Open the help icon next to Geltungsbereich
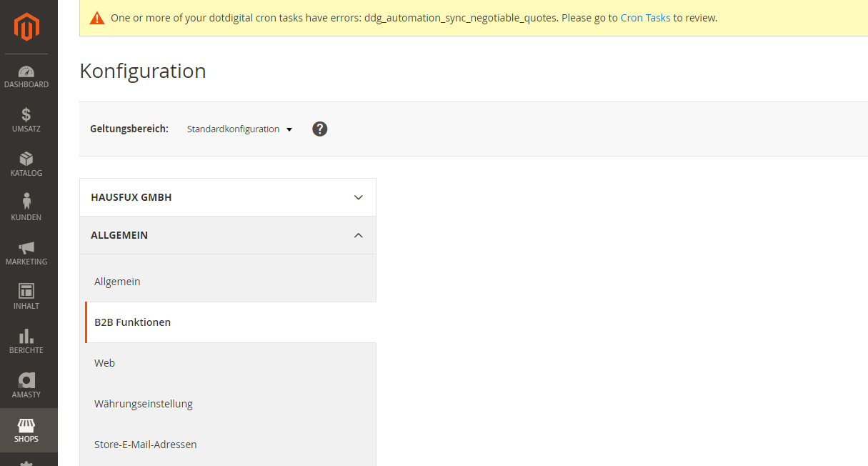This screenshot has height=466, width=868. [x=319, y=129]
